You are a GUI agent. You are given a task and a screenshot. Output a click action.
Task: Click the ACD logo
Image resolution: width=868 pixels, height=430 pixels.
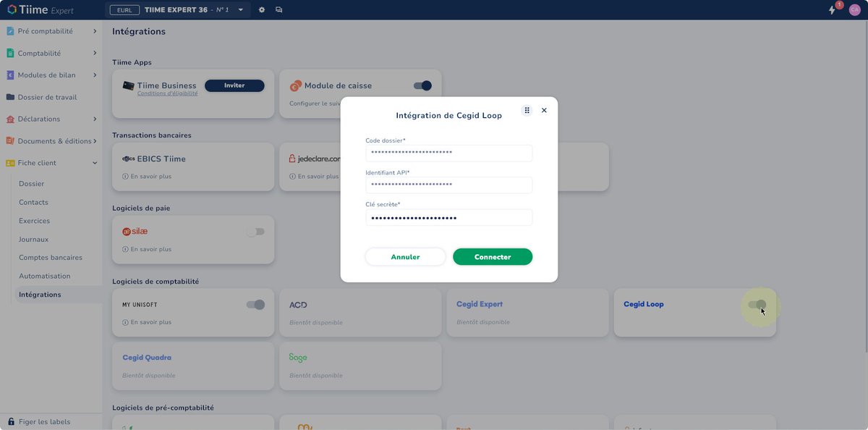click(x=298, y=305)
